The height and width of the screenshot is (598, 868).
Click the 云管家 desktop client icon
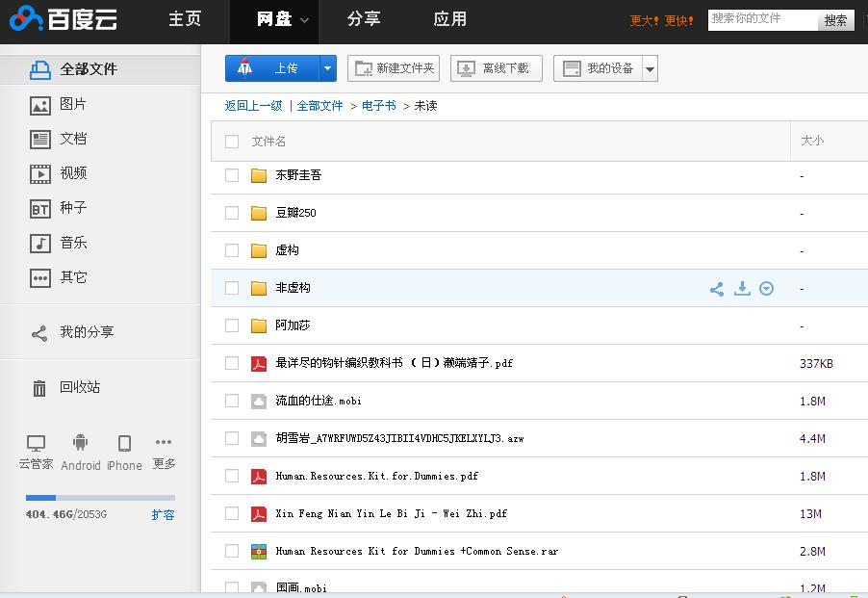36,443
